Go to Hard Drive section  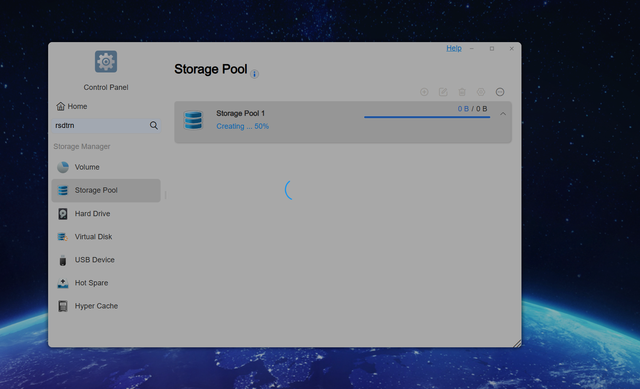pos(106,213)
